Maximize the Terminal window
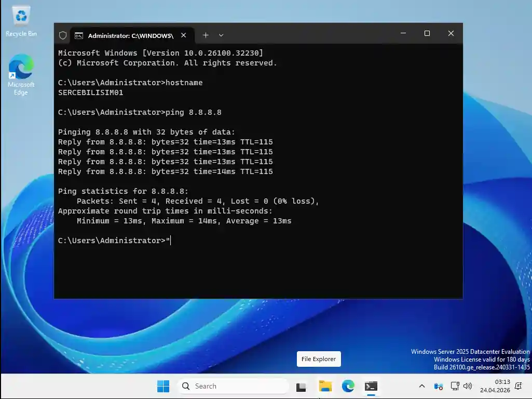 (x=427, y=33)
